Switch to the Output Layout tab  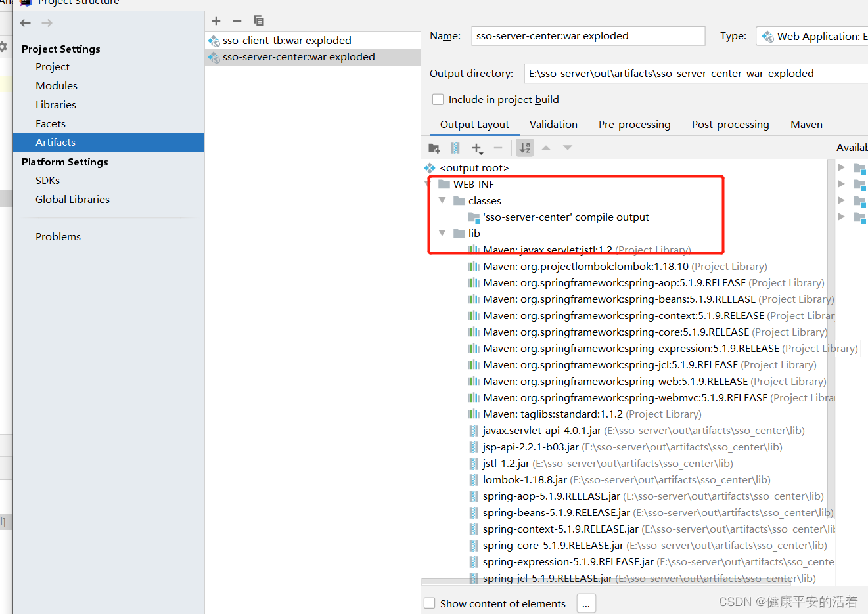[x=474, y=124]
